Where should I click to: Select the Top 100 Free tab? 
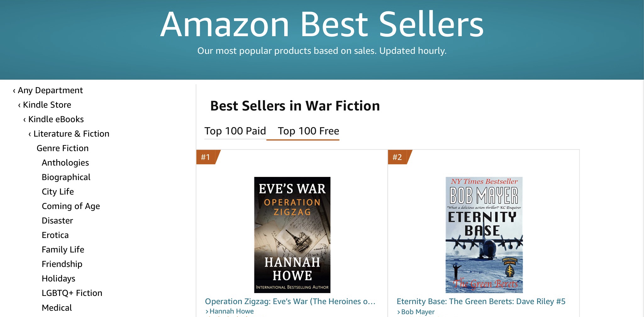coord(308,131)
